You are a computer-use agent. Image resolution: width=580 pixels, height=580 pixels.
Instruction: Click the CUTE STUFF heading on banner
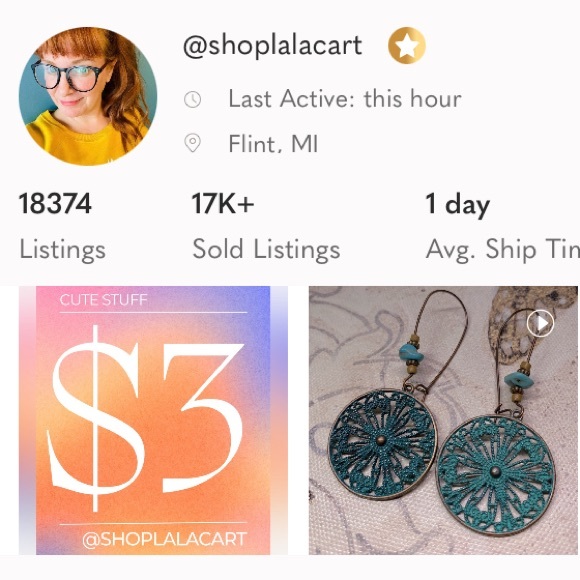104,300
